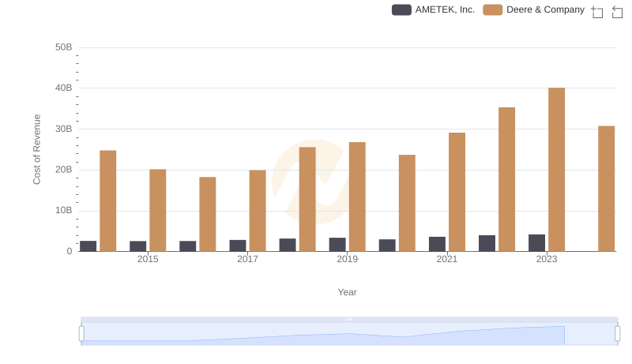Image resolution: width=632 pixels, height=364 pixels.
Task: Click the AMETEK bar for 2019
Action: [x=337, y=245]
